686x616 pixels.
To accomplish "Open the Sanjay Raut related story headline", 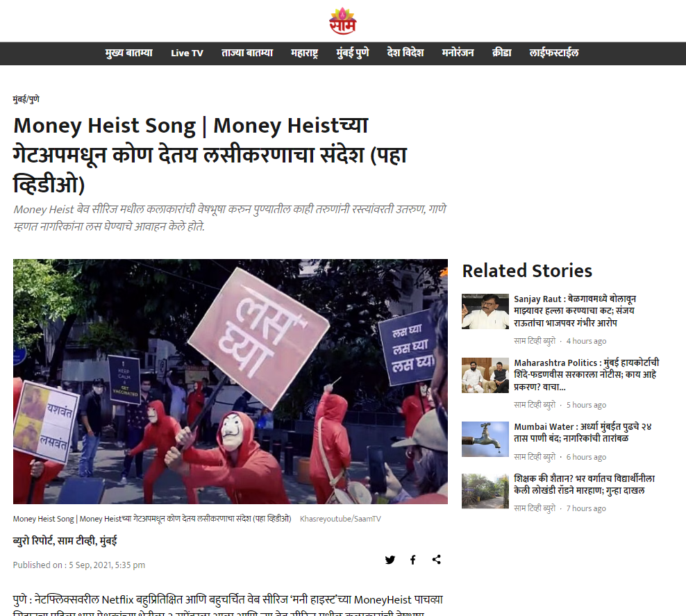I will [x=574, y=310].
